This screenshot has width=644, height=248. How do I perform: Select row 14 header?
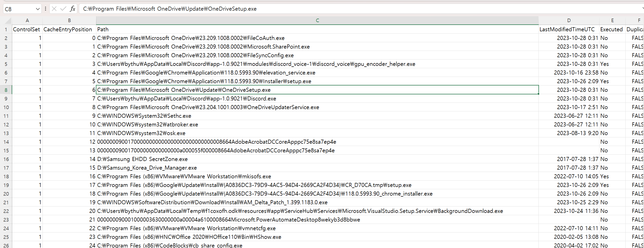pos(6,142)
